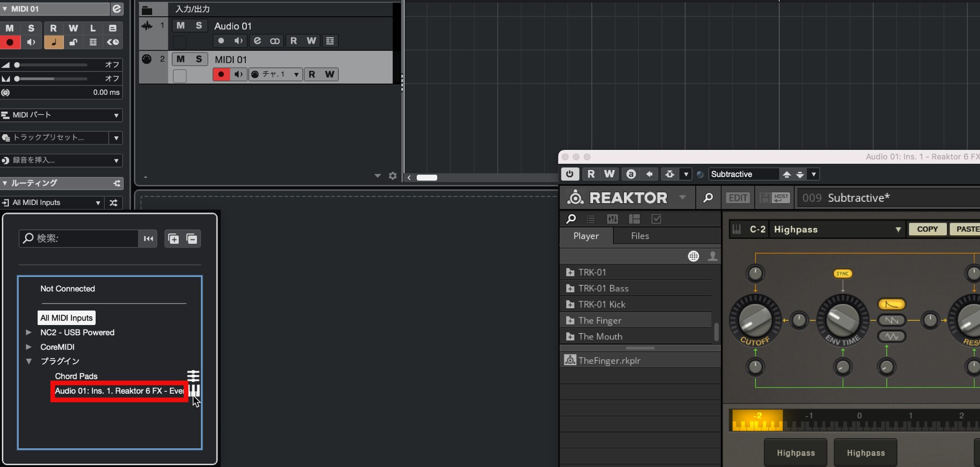Open track list settings gear
This screenshot has height=467, width=980.
(392, 176)
